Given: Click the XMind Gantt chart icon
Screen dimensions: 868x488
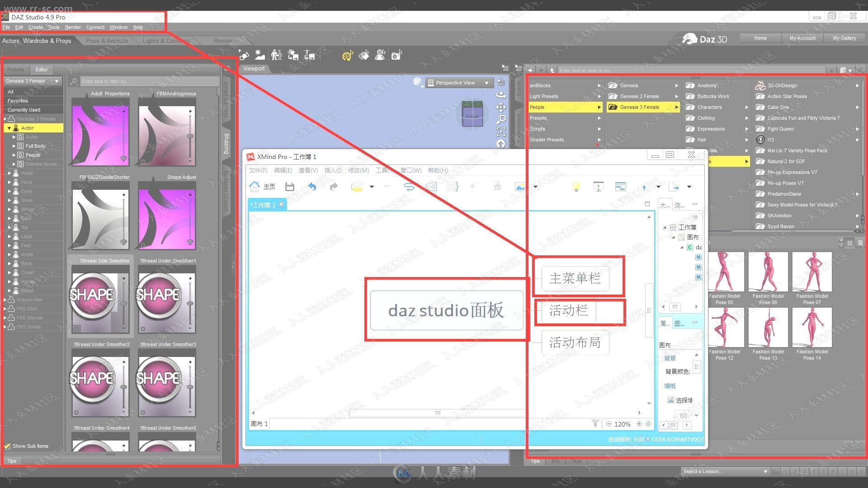Looking at the screenshot, I should point(621,187).
